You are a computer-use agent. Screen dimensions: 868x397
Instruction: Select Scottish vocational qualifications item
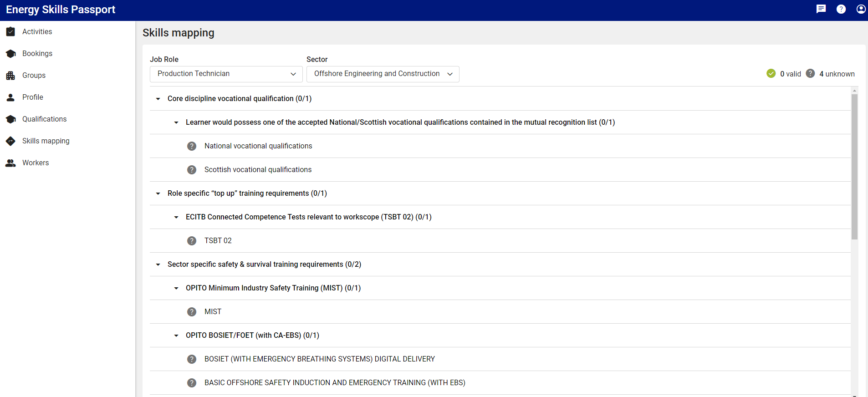(258, 169)
